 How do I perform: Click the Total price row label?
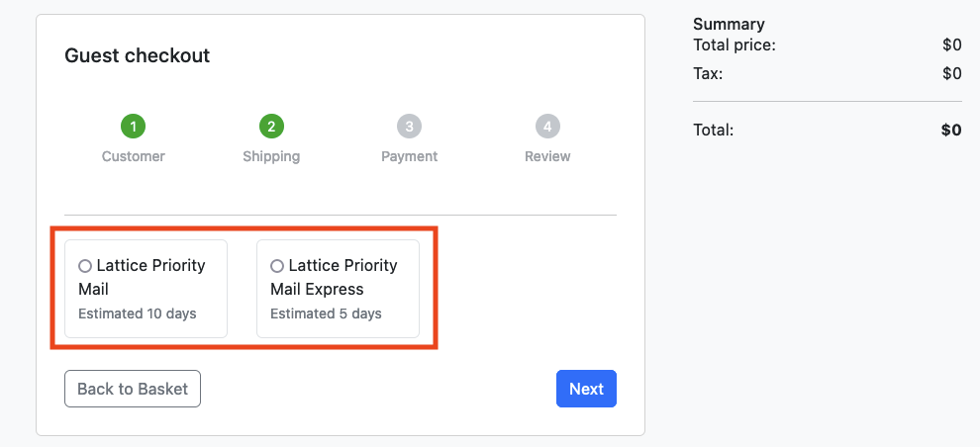click(x=735, y=45)
